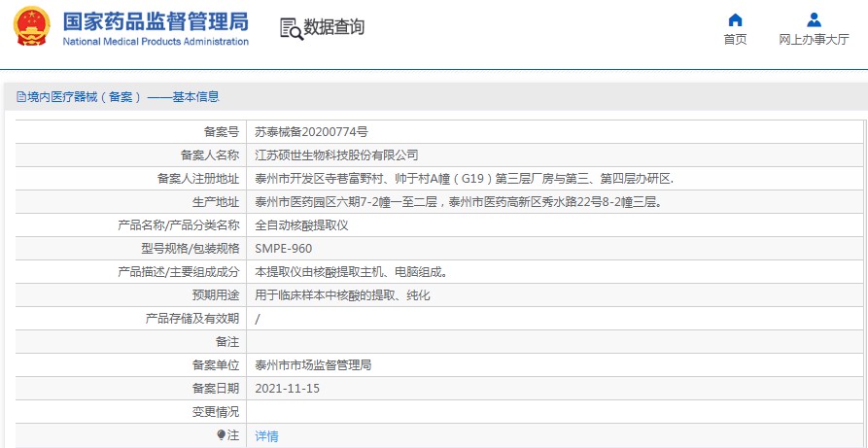Select record number 苏泰械备20200774号
This screenshot has width=868, height=448.
(311, 132)
